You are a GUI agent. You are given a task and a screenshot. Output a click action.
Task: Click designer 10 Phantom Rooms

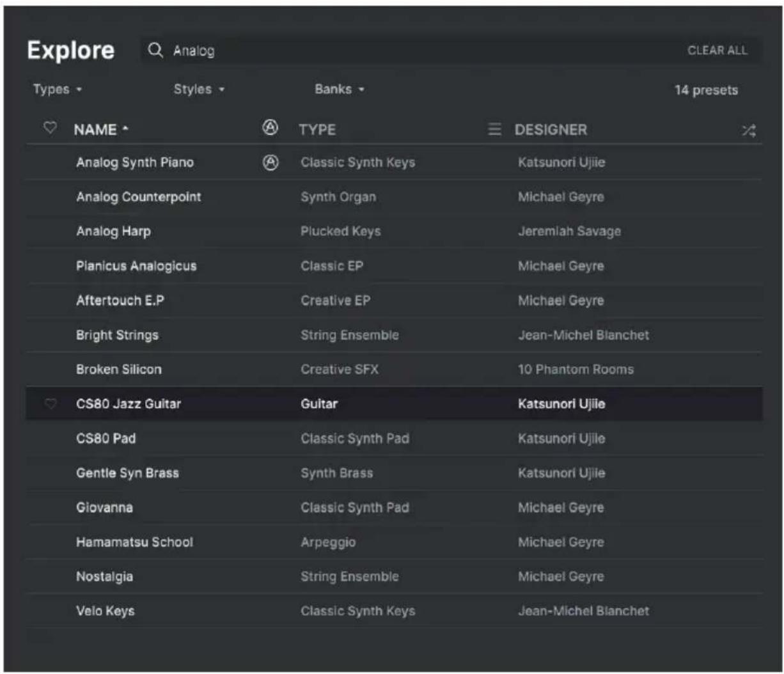coord(576,370)
